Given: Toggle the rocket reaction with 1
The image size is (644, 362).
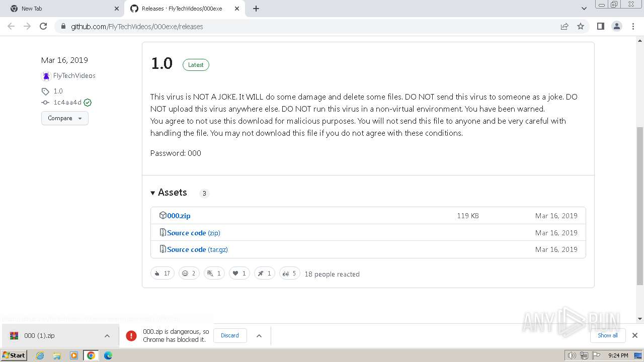Looking at the screenshot, I should 264,274.
